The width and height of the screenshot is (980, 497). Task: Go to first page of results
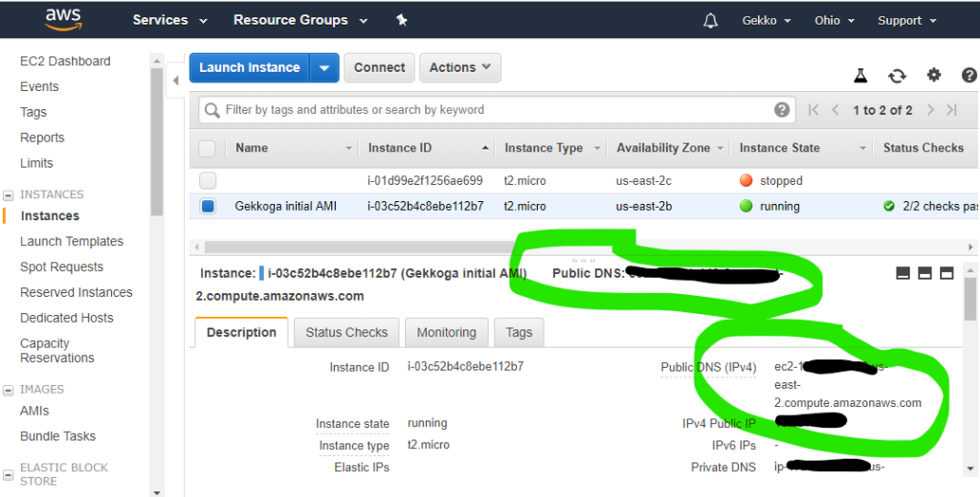[x=813, y=110]
